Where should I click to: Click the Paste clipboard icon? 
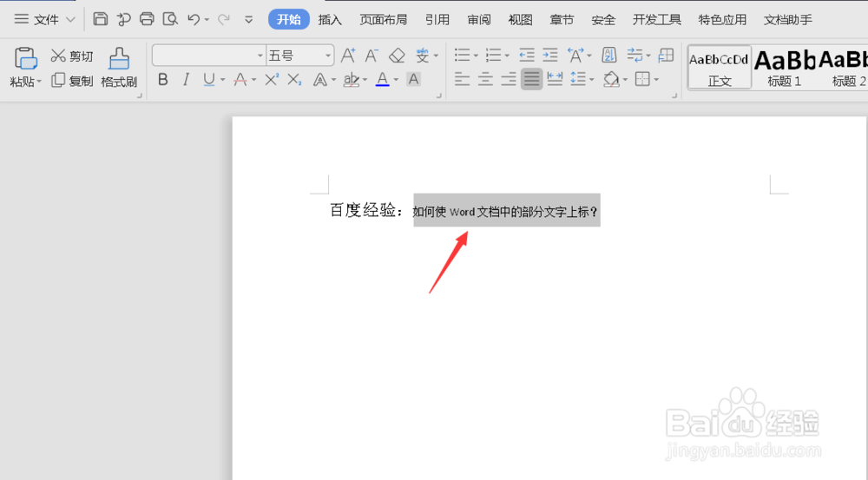tap(25, 58)
